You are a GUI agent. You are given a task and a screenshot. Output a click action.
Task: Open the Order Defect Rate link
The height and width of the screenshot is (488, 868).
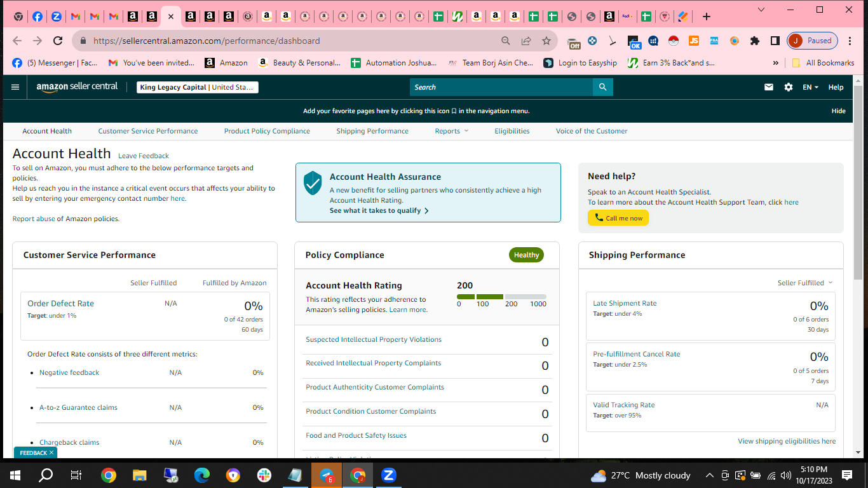click(60, 304)
